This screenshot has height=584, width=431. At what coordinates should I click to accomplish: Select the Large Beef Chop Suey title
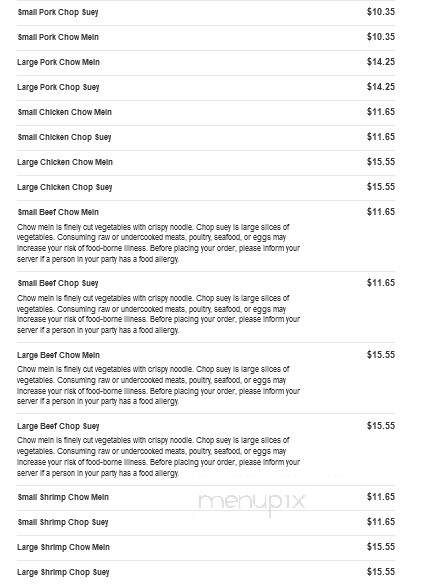click(58, 426)
